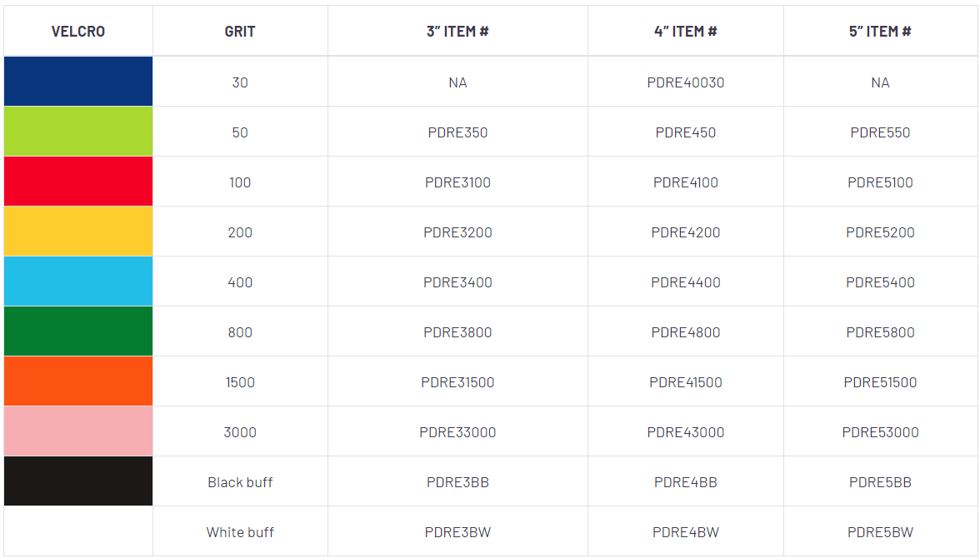The width and height of the screenshot is (980, 558).
Task: Click the red 100 grit swatch
Action: click(78, 182)
